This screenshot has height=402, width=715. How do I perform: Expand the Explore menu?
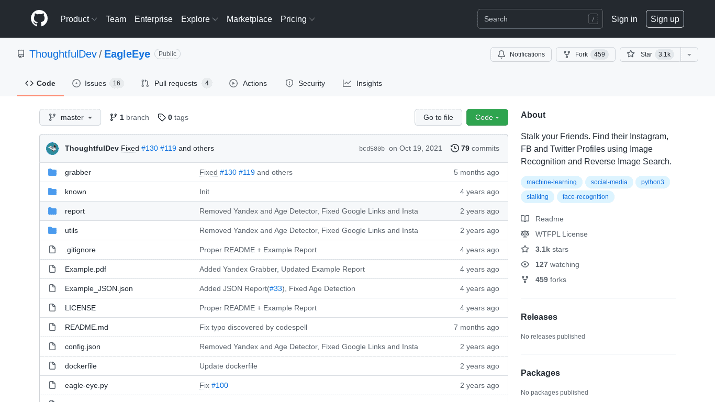tap(199, 19)
